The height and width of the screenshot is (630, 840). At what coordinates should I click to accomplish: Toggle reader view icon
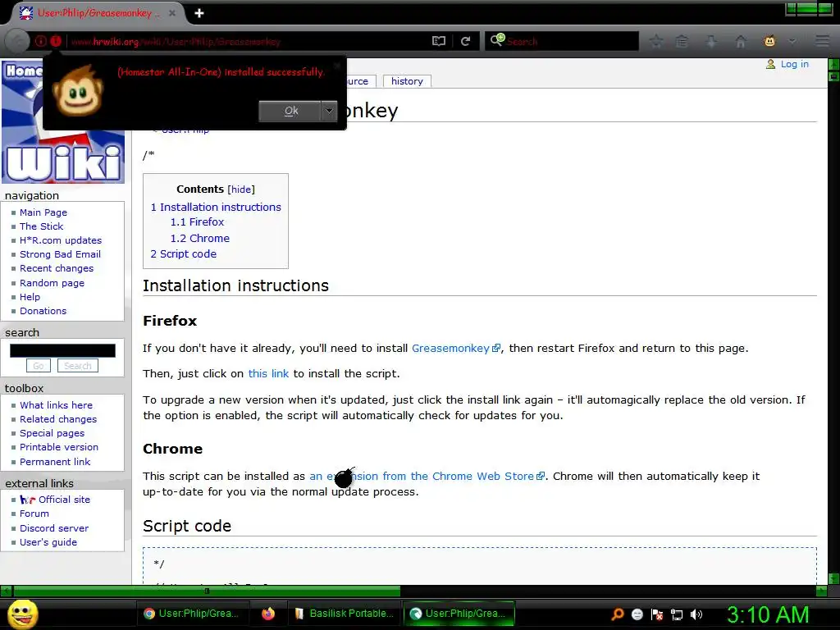(x=439, y=41)
